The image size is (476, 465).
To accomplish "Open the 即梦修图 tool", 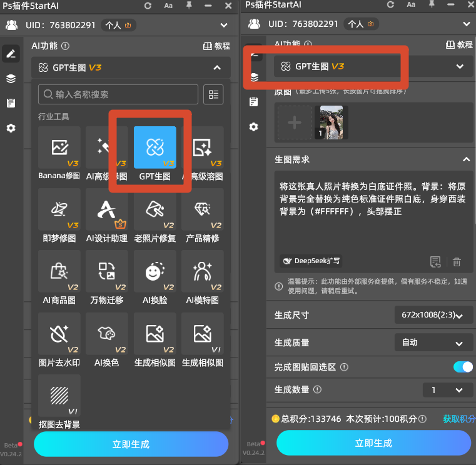I will pyautogui.click(x=59, y=209).
